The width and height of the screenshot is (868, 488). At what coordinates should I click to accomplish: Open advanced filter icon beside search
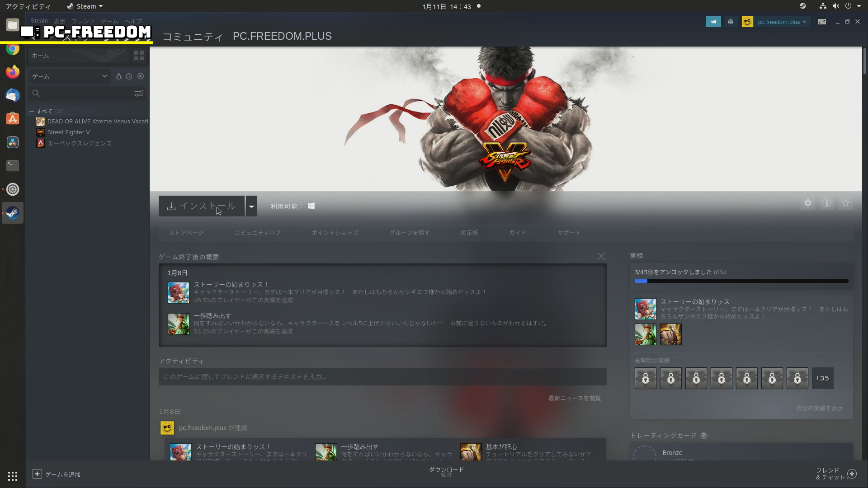[139, 94]
